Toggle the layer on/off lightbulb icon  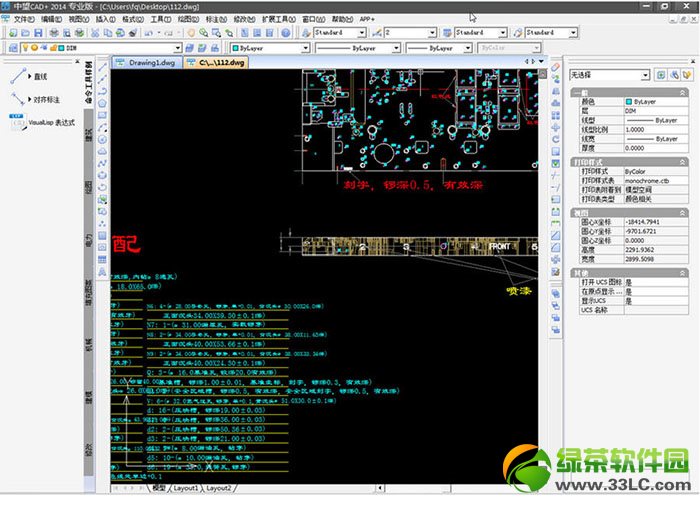[x=25, y=48]
